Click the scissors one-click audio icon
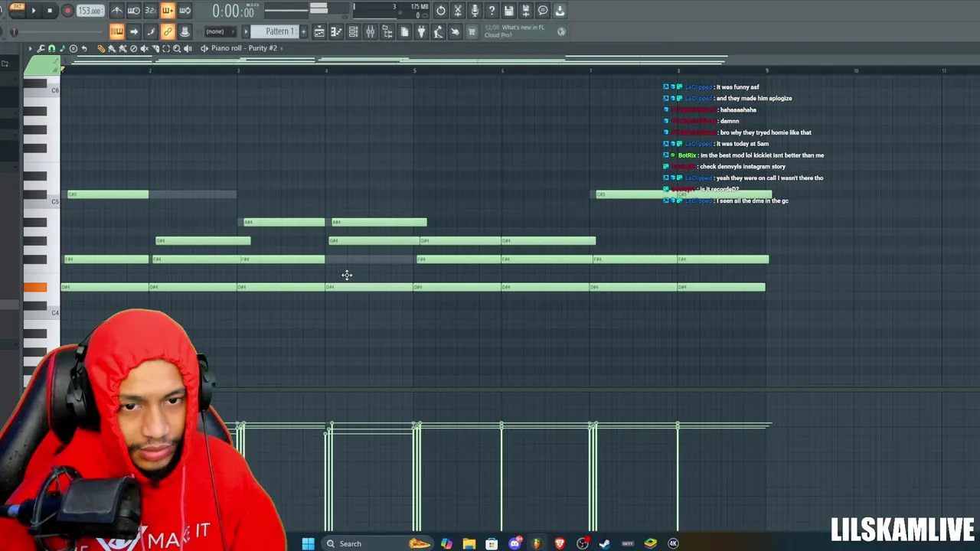The width and height of the screenshot is (980, 551). [458, 11]
